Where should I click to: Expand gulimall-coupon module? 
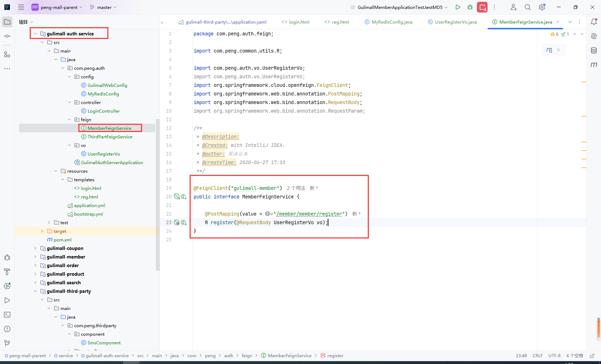point(35,248)
